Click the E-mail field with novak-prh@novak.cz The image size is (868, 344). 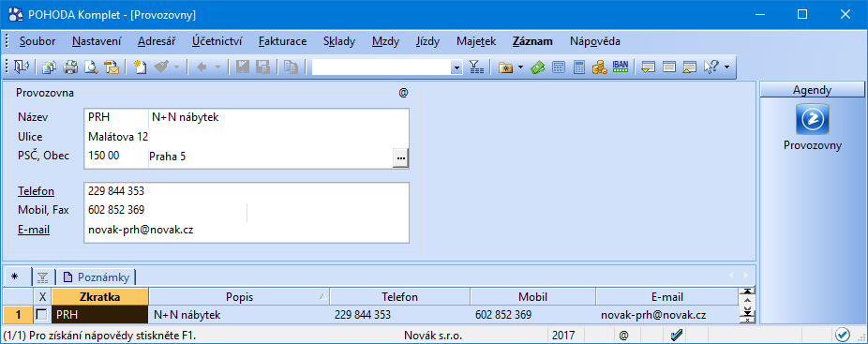tap(247, 230)
